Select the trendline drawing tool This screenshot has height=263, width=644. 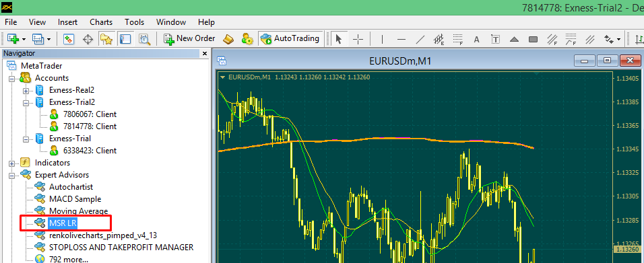point(420,39)
